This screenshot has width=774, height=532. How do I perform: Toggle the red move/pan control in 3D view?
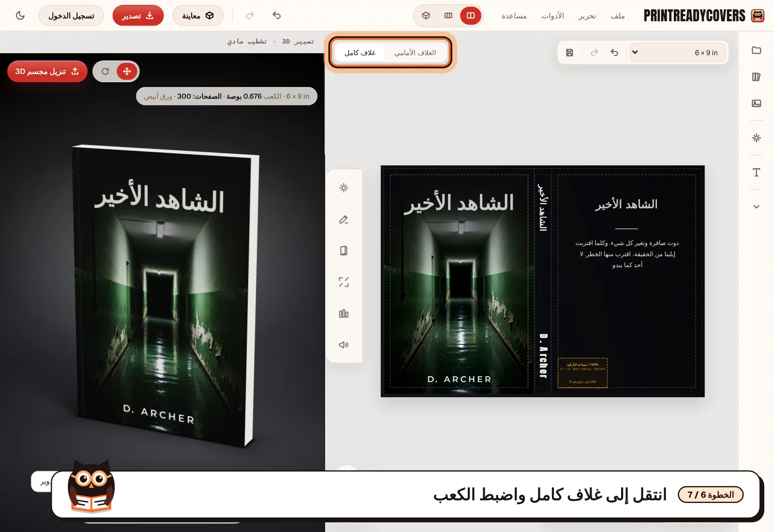tap(127, 72)
